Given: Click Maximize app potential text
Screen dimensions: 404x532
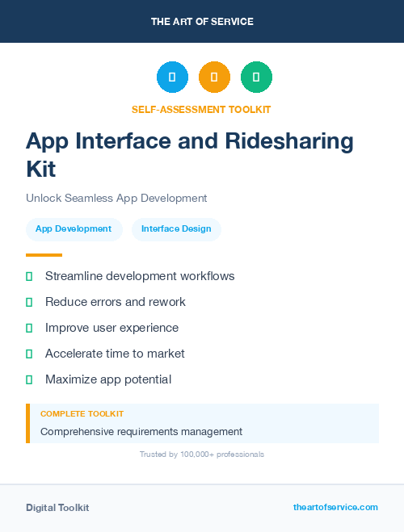Looking at the screenshot, I should pyautogui.click(x=108, y=379).
